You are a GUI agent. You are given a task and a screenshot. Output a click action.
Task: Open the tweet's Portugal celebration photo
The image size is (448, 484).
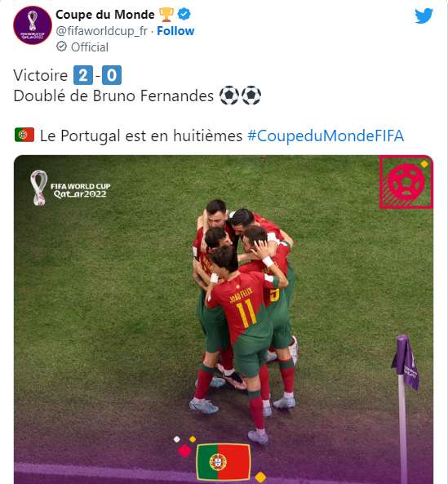coord(224,319)
